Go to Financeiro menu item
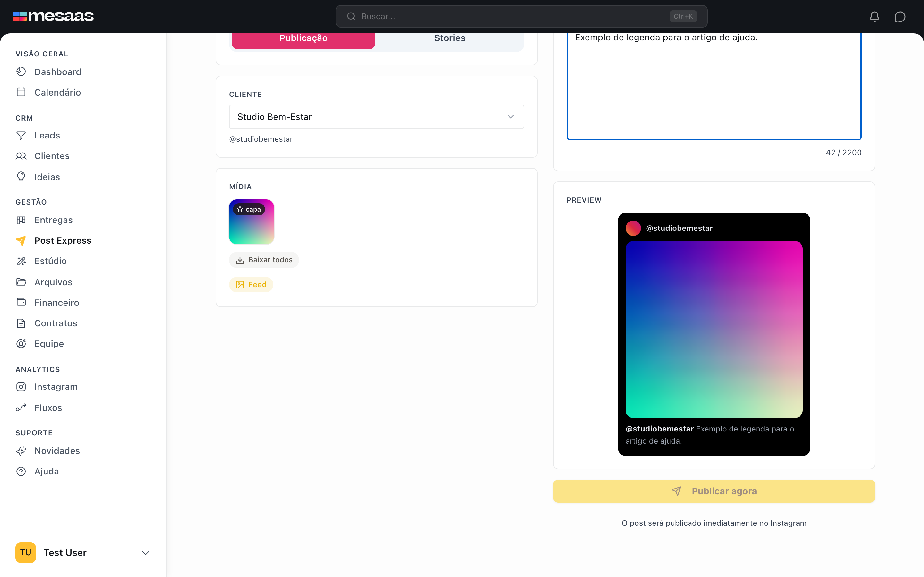This screenshot has width=924, height=577. point(56,303)
